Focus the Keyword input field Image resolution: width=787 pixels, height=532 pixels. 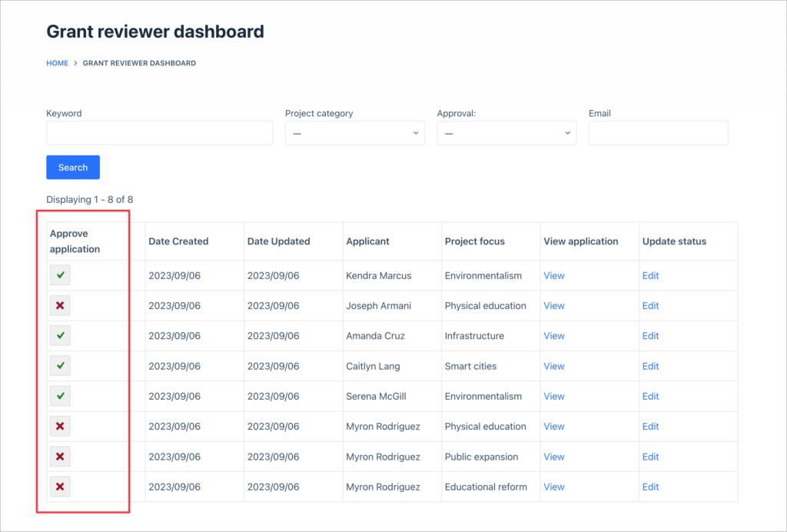point(160,133)
